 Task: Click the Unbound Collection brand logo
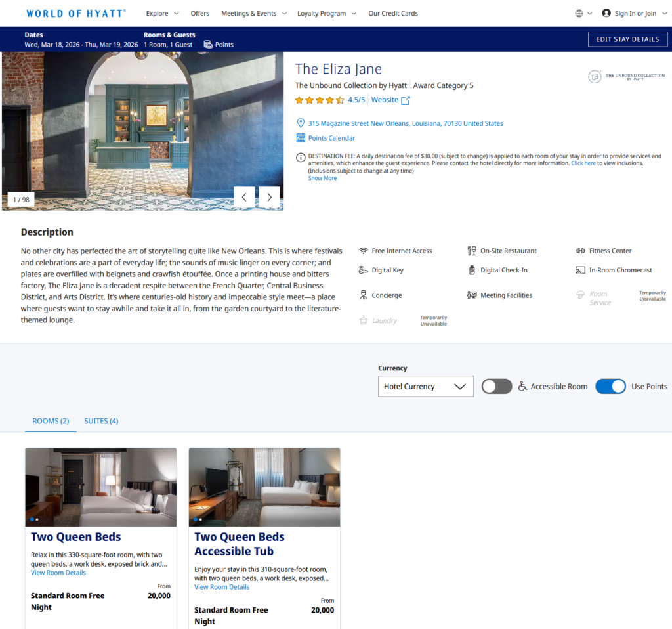tap(626, 77)
